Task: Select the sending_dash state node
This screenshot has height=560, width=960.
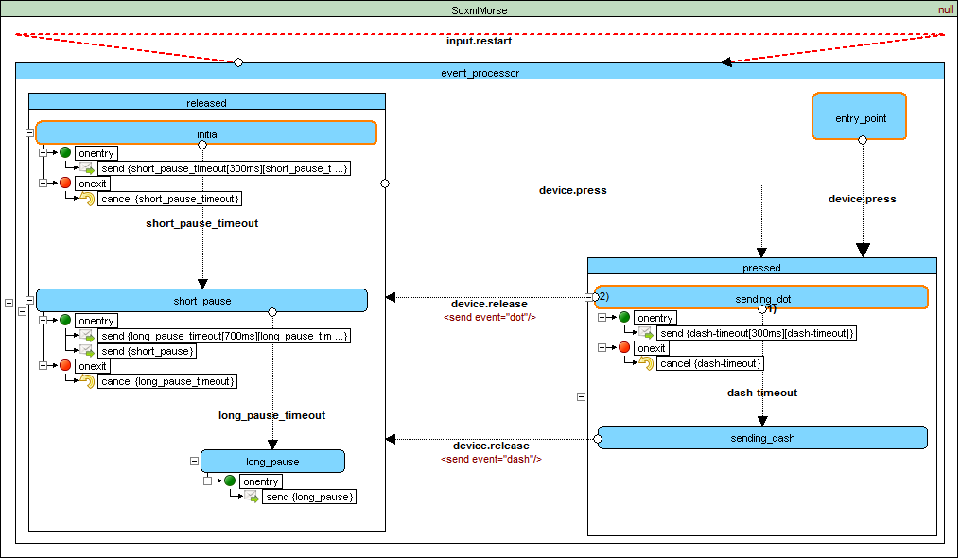Action: pyautogui.click(x=762, y=438)
